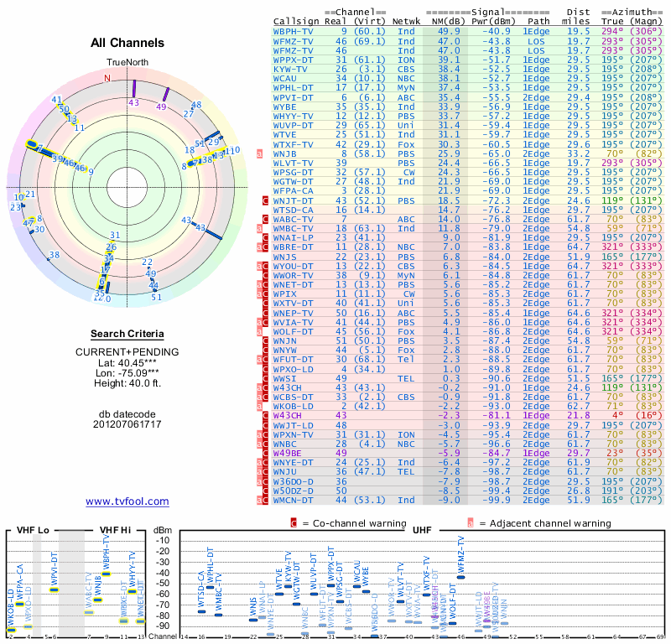Click the adjacent-channel 'a' icon beside WNJB

(259, 154)
